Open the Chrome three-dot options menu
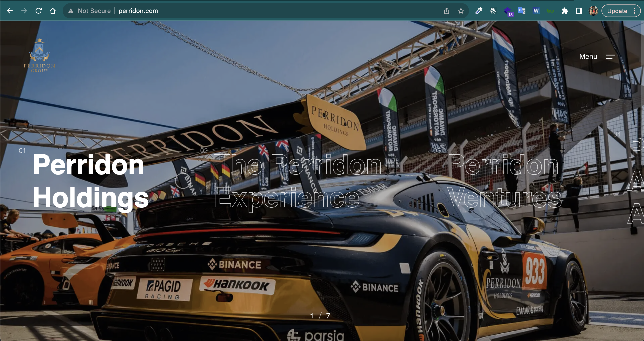The height and width of the screenshot is (341, 644). click(635, 11)
